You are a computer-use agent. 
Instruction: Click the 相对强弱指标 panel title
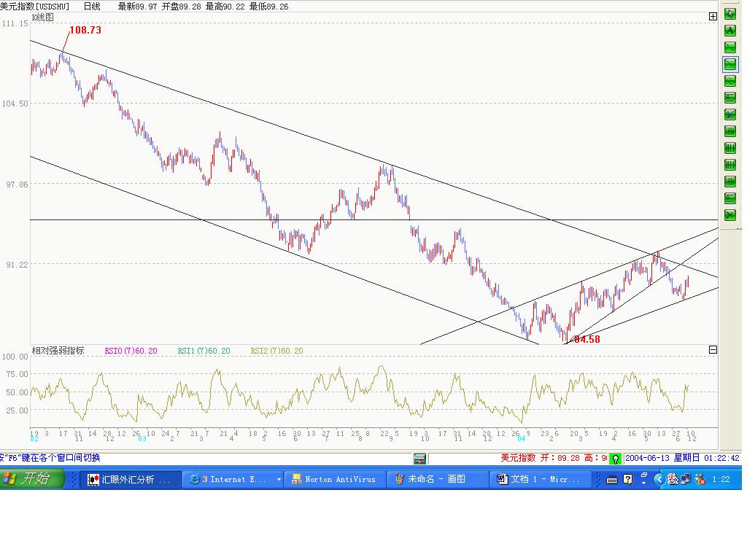[x=58, y=351]
